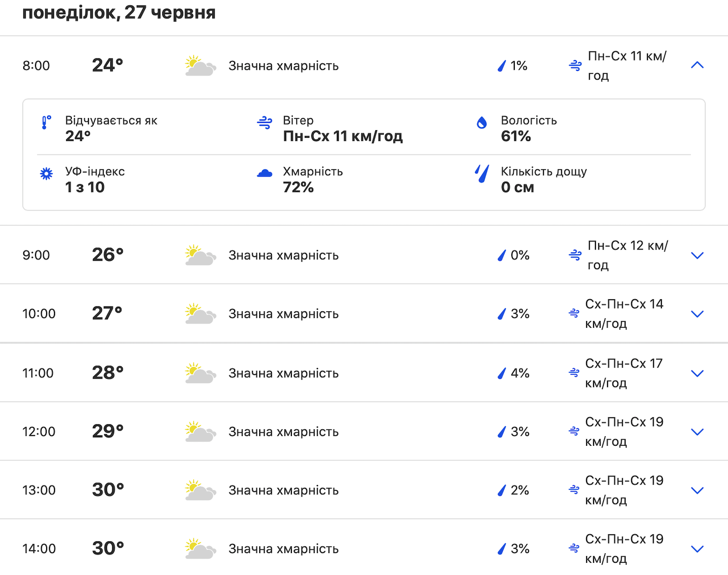Click the rain amount icon

coord(482,174)
